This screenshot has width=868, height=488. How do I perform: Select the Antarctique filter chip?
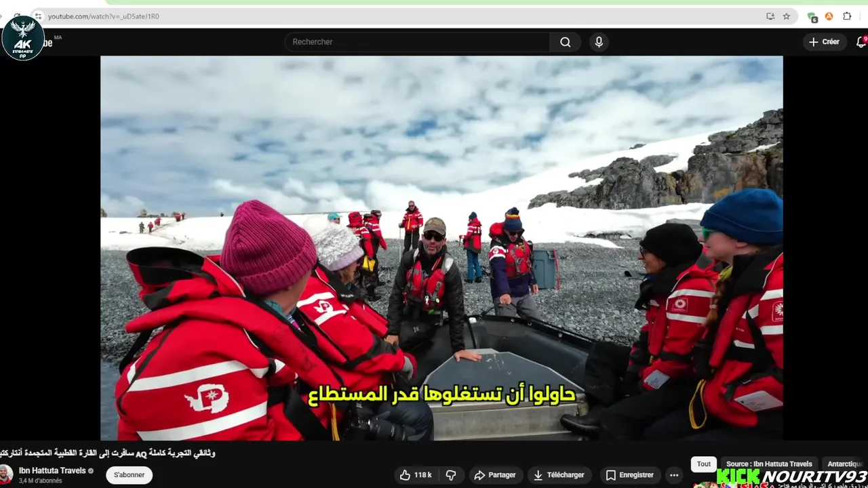point(844,464)
